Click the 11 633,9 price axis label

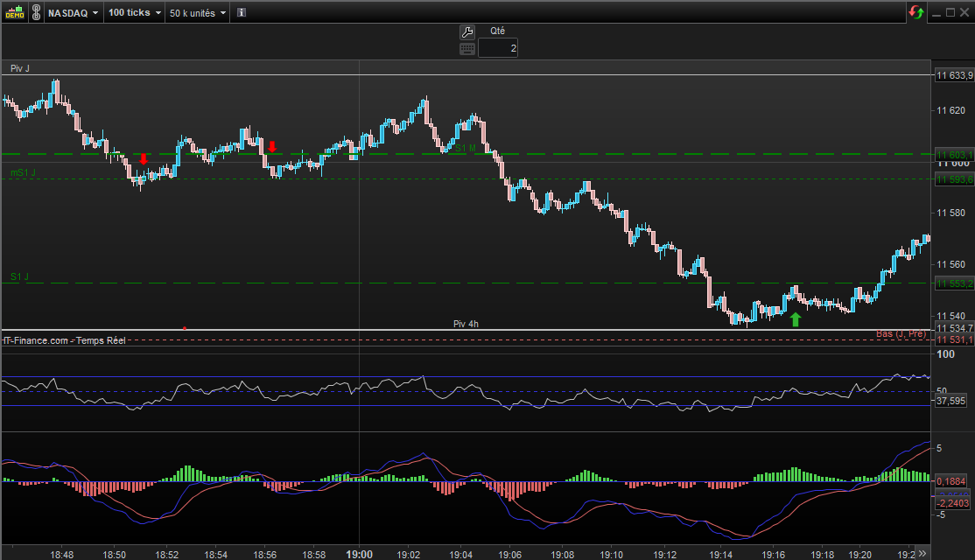[x=954, y=76]
